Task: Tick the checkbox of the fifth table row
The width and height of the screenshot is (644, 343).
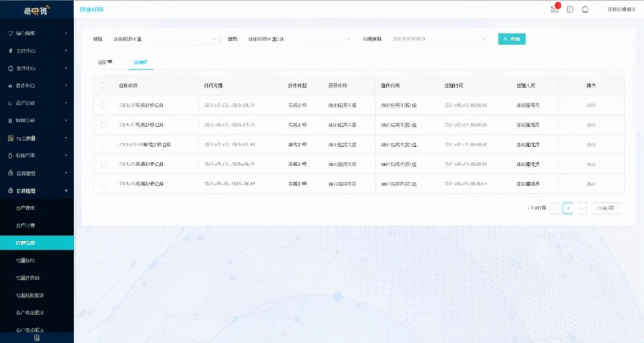Action: click(103, 184)
